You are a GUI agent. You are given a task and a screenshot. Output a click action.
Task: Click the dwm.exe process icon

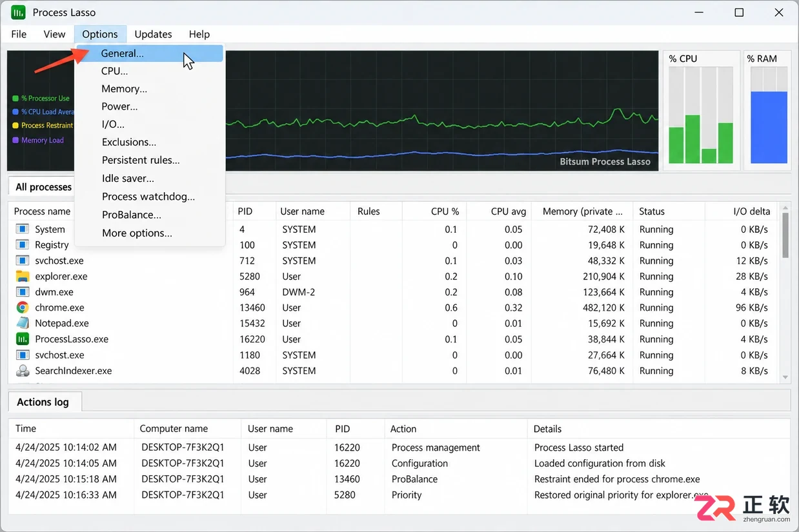(23, 292)
